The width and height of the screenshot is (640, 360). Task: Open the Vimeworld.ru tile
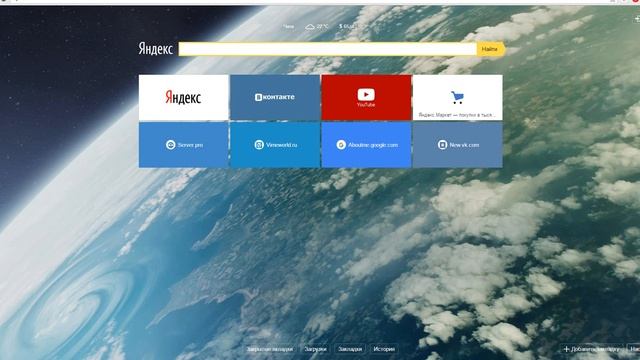click(275, 145)
